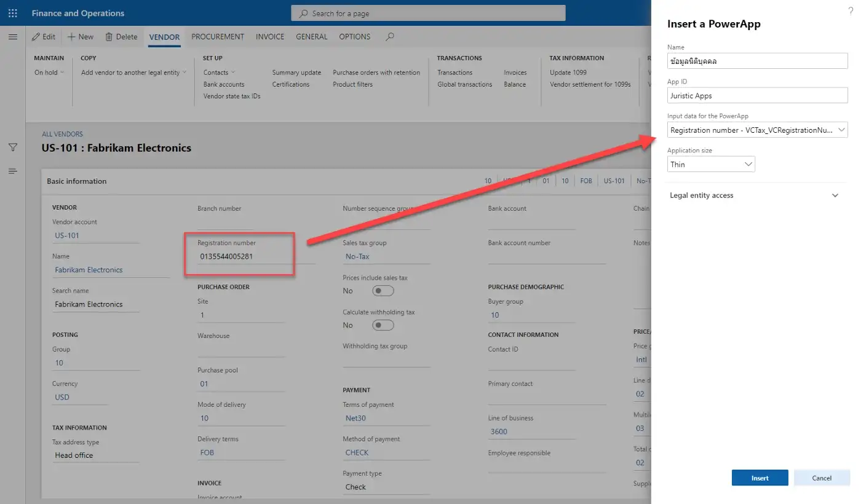Click the Delete trash icon
Viewport: 861px width, 504px height.
(x=109, y=37)
